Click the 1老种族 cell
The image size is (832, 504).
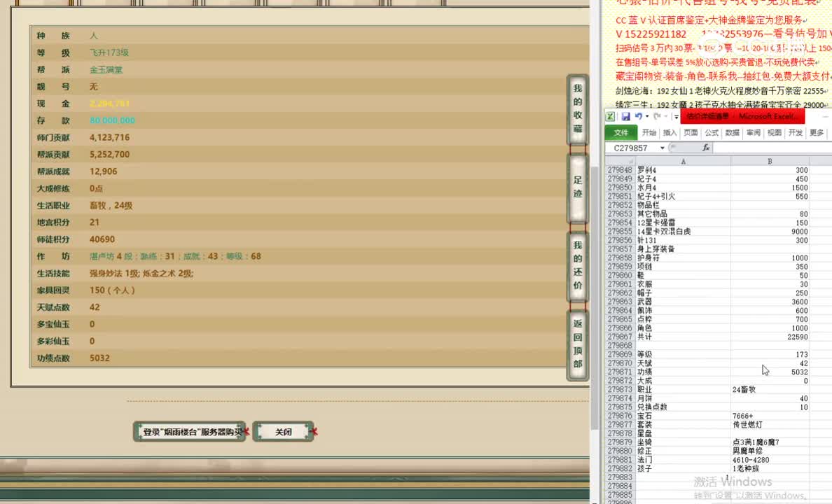pos(770,468)
